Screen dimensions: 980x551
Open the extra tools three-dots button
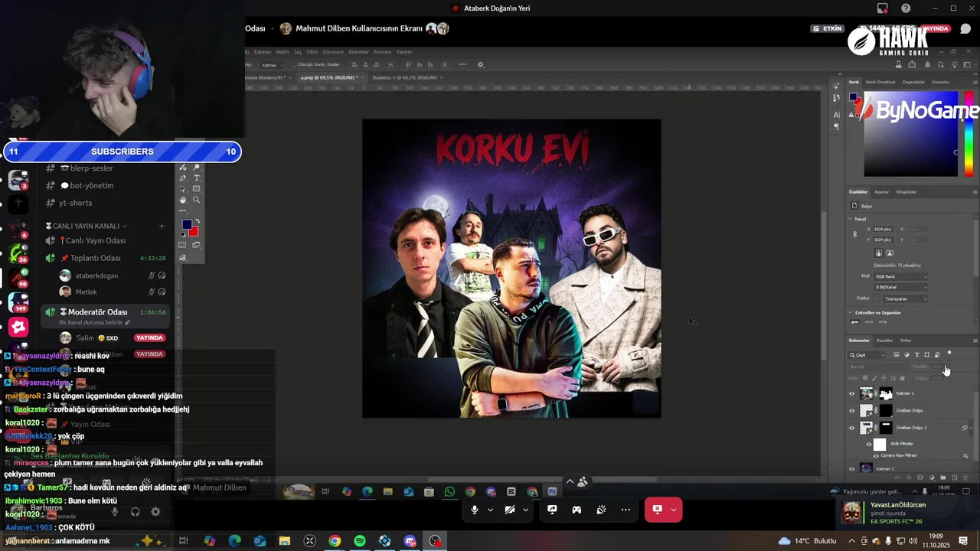click(x=182, y=210)
